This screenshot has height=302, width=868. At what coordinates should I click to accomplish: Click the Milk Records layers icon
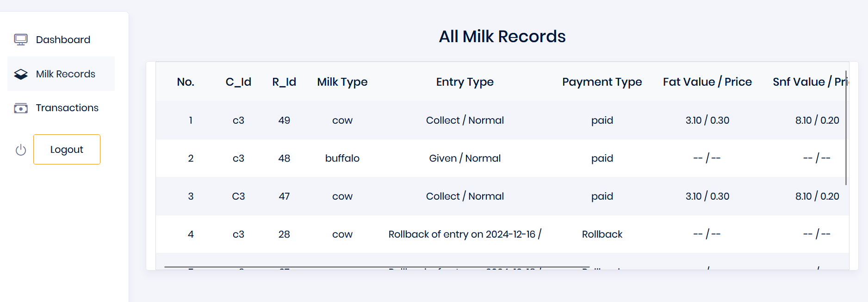click(x=20, y=73)
